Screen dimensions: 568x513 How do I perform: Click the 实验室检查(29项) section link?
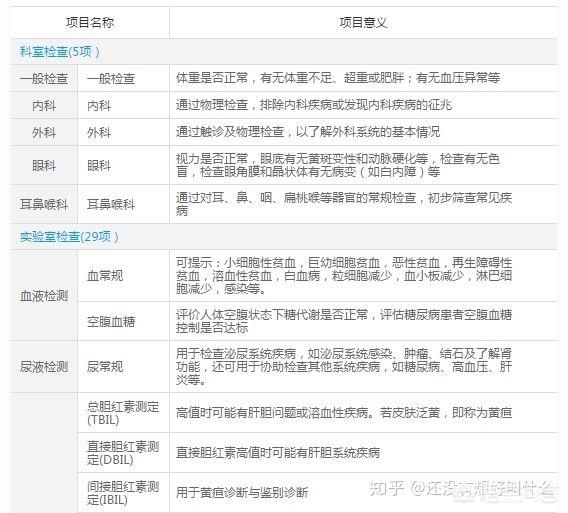[x=69, y=237]
